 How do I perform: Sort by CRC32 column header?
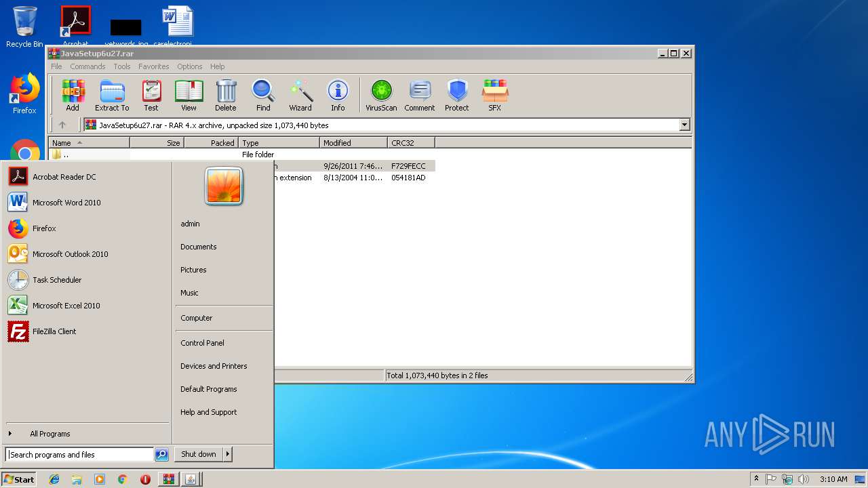click(x=411, y=143)
